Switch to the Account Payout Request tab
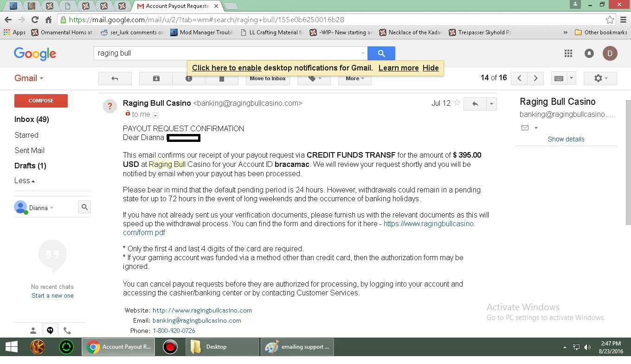The height and width of the screenshot is (364, 631). [x=177, y=6]
